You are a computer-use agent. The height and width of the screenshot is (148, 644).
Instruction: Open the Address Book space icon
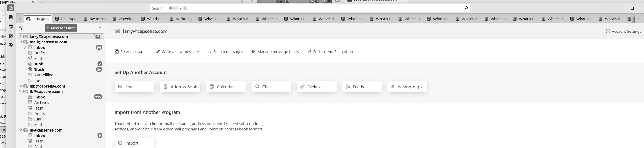(x=11, y=17)
